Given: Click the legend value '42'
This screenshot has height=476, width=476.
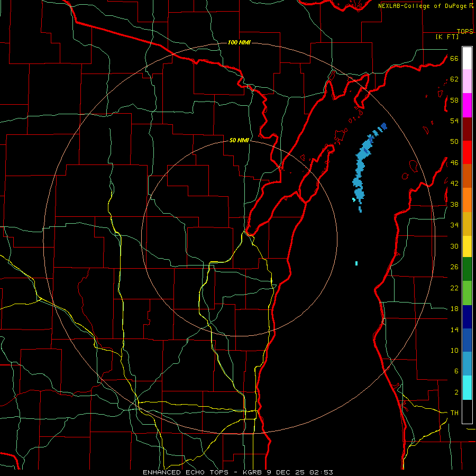Looking at the screenshot, I should pos(454,184).
